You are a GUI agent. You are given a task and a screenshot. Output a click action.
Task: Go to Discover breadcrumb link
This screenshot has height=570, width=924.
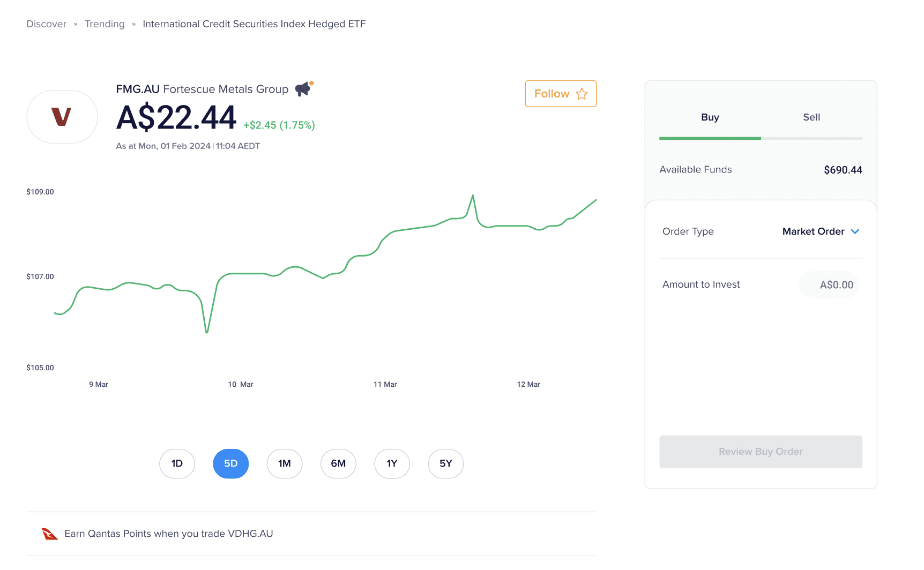coord(47,24)
